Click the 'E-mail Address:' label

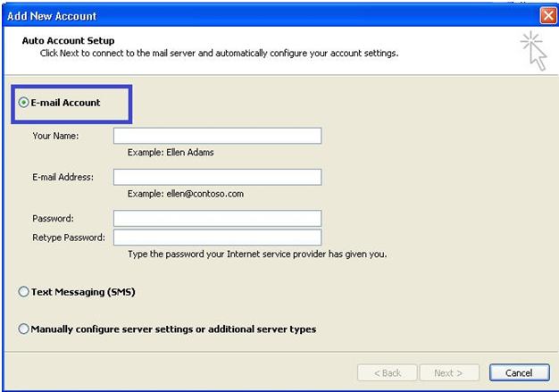(x=63, y=177)
